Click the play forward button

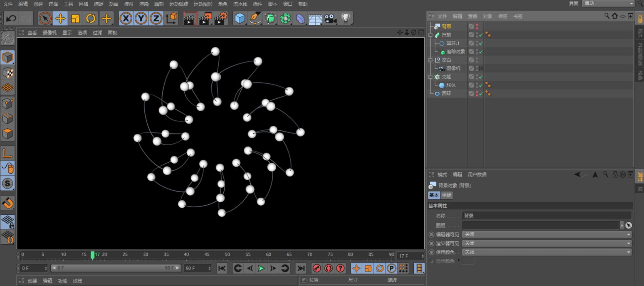click(x=261, y=268)
